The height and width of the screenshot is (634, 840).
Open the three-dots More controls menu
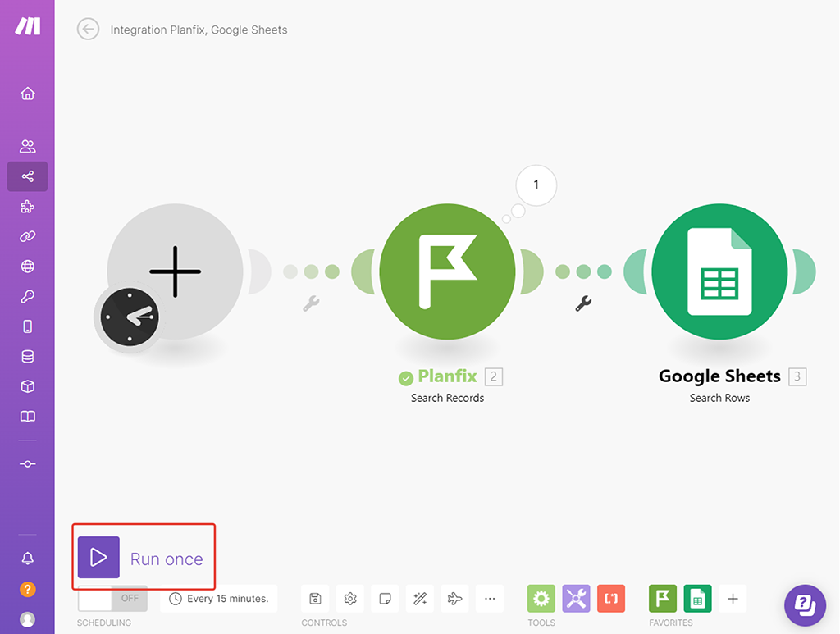pos(490,598)
